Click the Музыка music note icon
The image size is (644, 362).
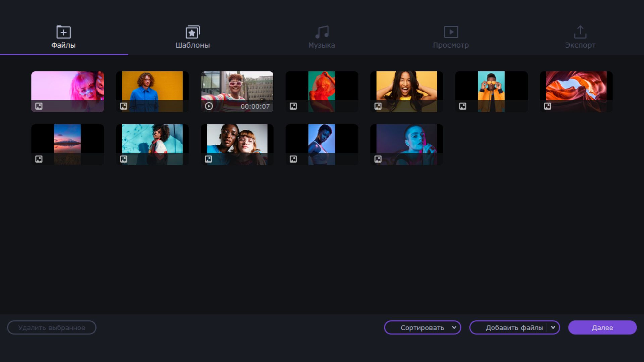point(322,32)
